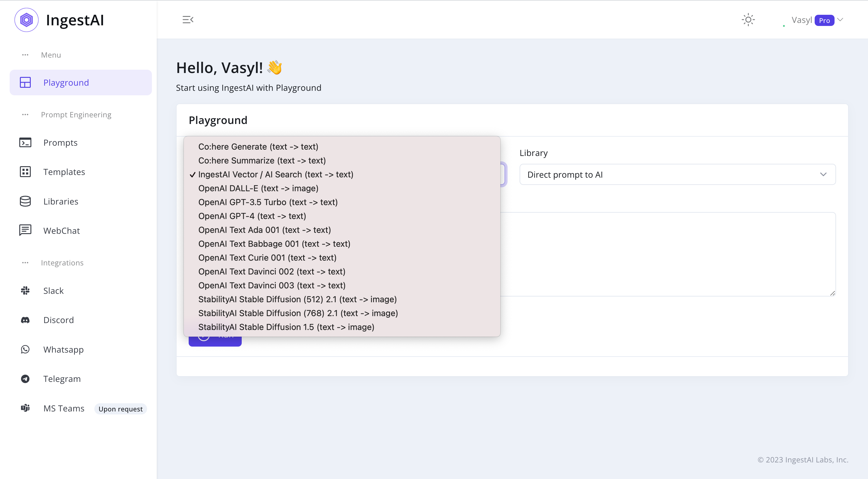The image size is (868, 479).
Task: Select Stable Diffusion 1.5 option
Action: pyautogui.click(x=342, y=327)
